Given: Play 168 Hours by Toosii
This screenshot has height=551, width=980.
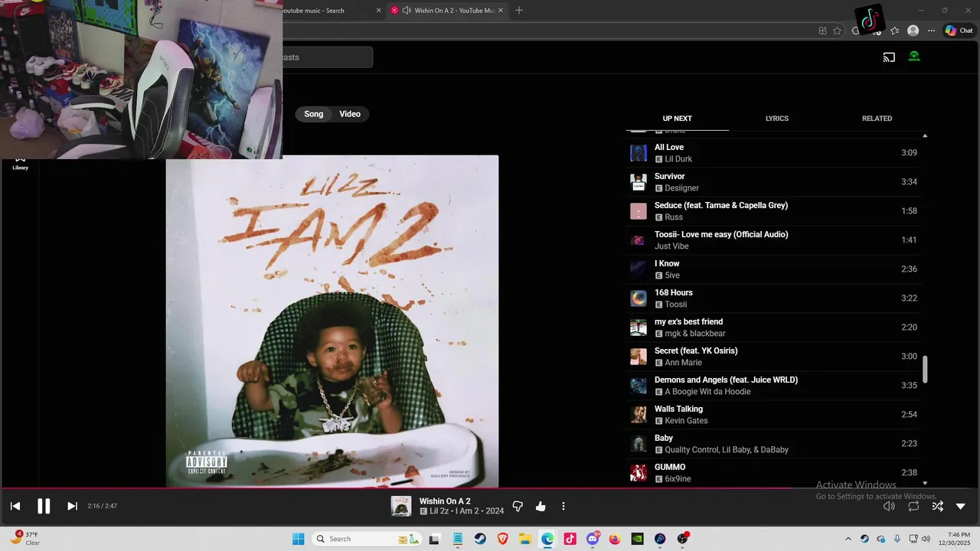Looking at the screenshot, I should point(773,298).
